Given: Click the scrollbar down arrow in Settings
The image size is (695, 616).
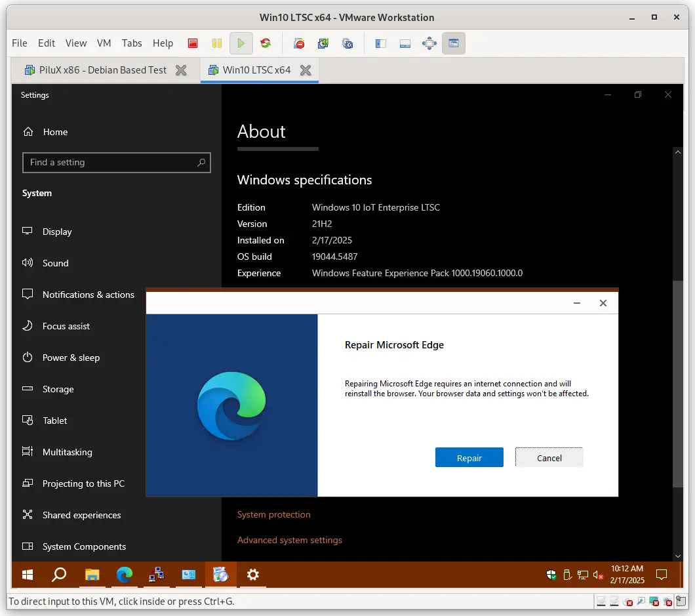Looking at the screenshot, I should click(677, 556).
